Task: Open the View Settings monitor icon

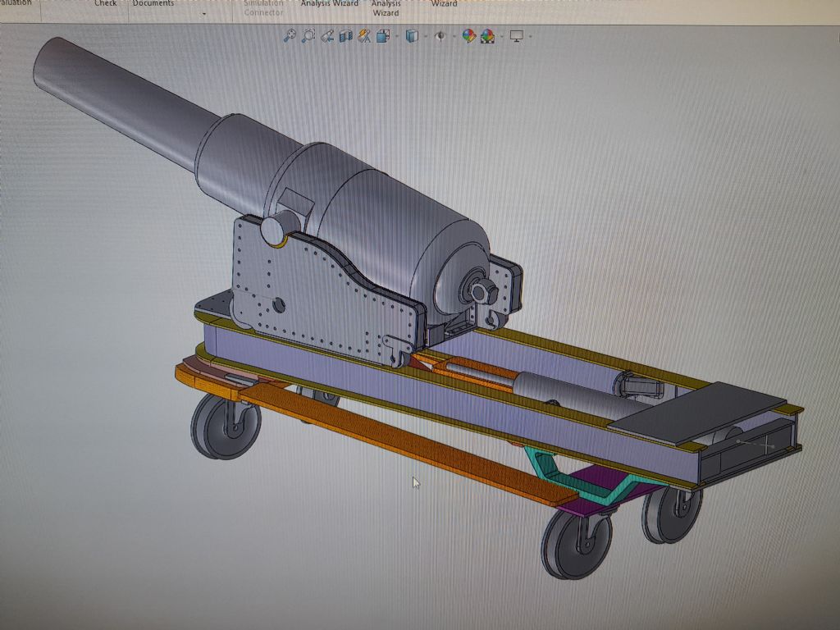Action: click(517, 36)
